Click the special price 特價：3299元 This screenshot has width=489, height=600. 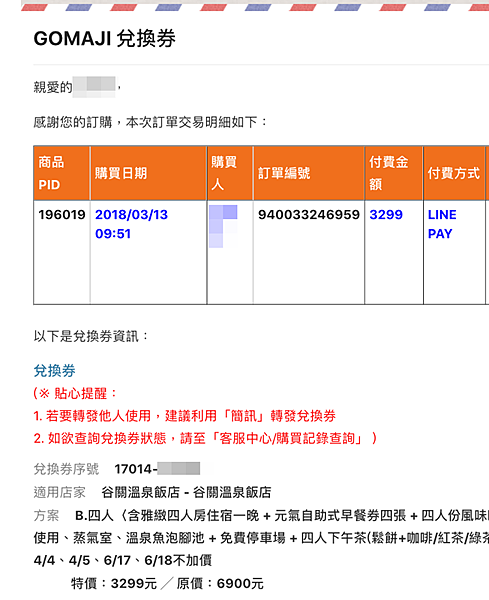(114, 584)
